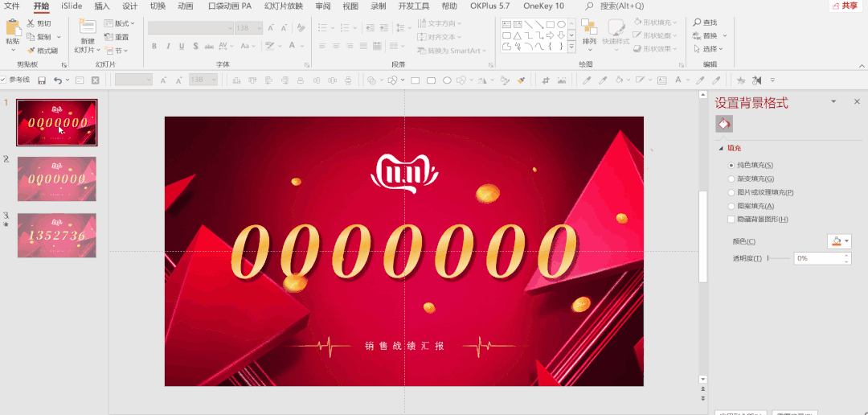868x415 pixels.
Task: Open the Select (选择) dropdown
Action: coord(710,49)
